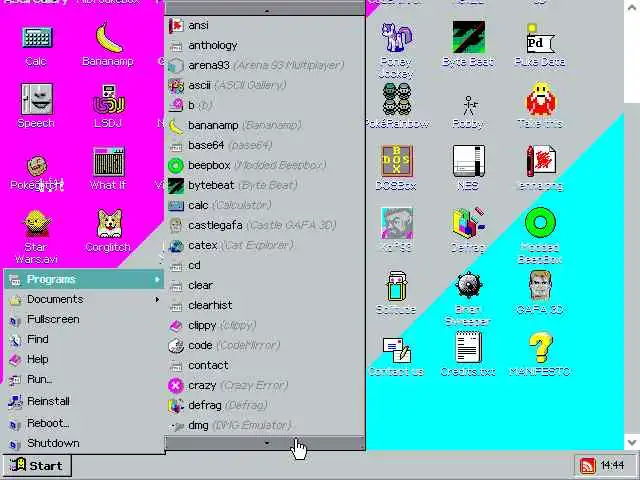
Task: Open the NES emulator desktop icon
Action: [x=468, y=168]
